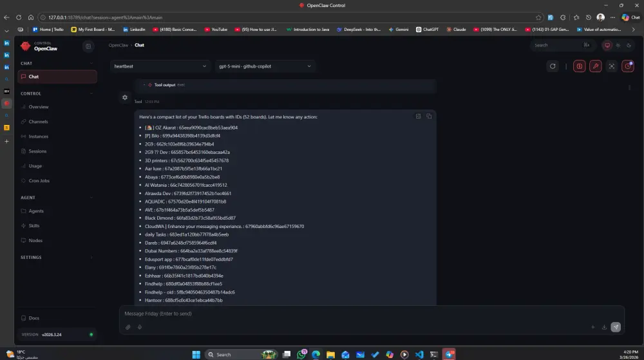644x360 pixels.
Task: Show more bookmarks chevron
Action: pyautogui.click(x=633, y=30)
